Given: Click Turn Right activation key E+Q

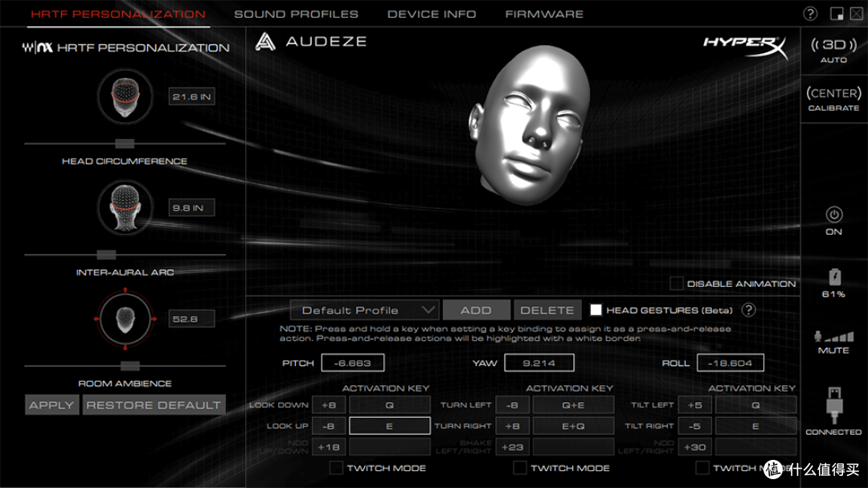Looking at the screenshot, I should pos(574,426).
